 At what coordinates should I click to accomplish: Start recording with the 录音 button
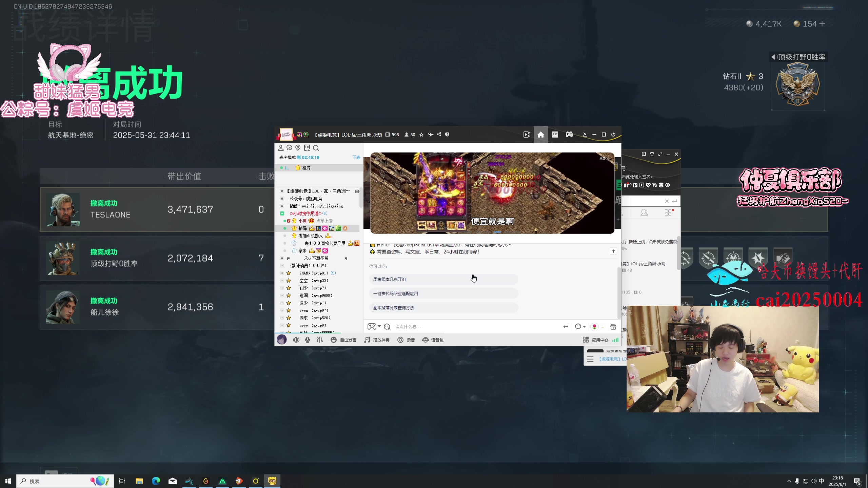406,340
